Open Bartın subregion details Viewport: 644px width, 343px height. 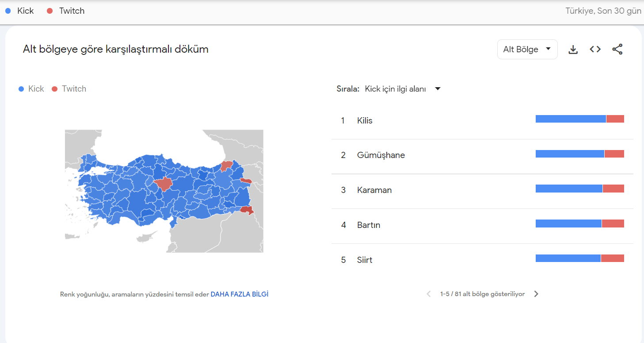(x=368, y=225)
